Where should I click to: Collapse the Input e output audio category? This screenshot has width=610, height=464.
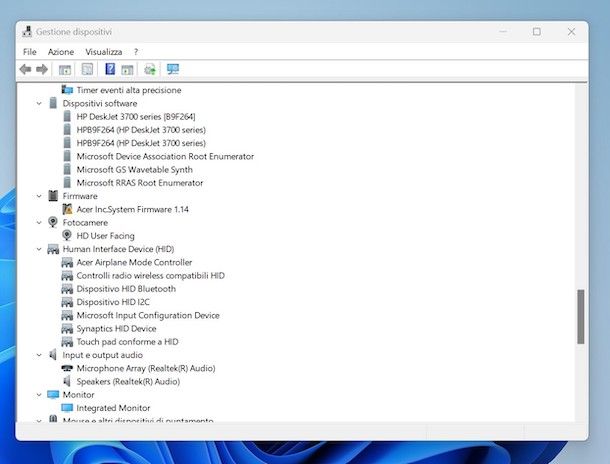tap(39, 355)
